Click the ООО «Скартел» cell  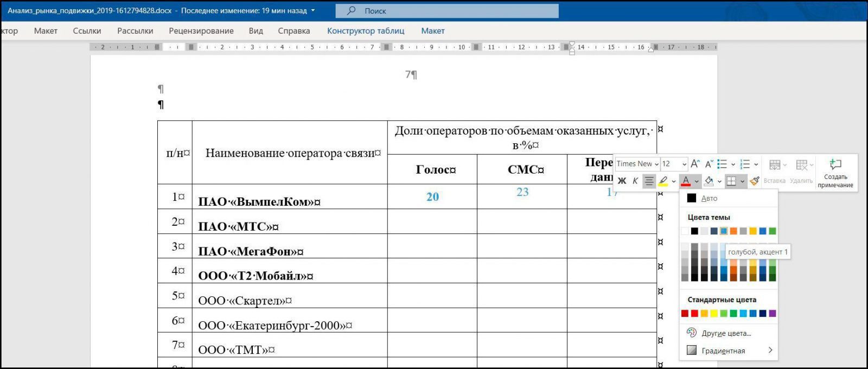290,296
